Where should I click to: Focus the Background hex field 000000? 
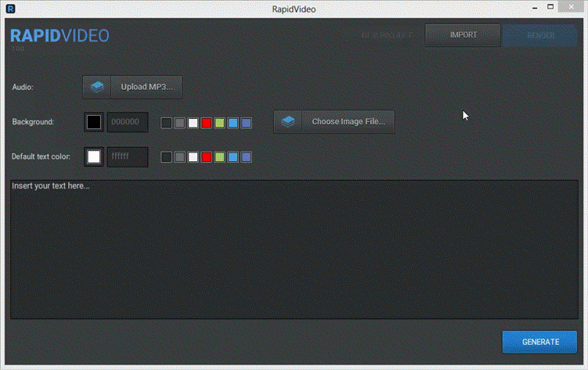click(x=127, y=122)
